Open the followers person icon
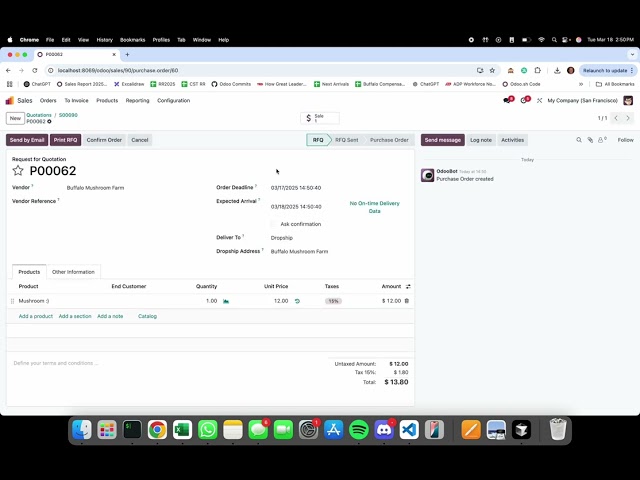The image size is (640, 480). (602, 140)
